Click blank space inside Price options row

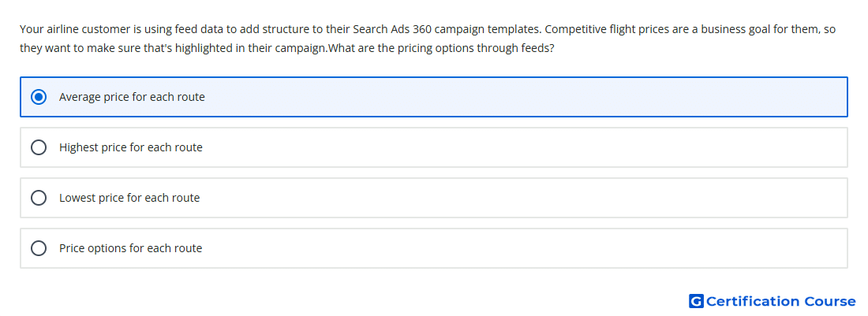[526, 248]
